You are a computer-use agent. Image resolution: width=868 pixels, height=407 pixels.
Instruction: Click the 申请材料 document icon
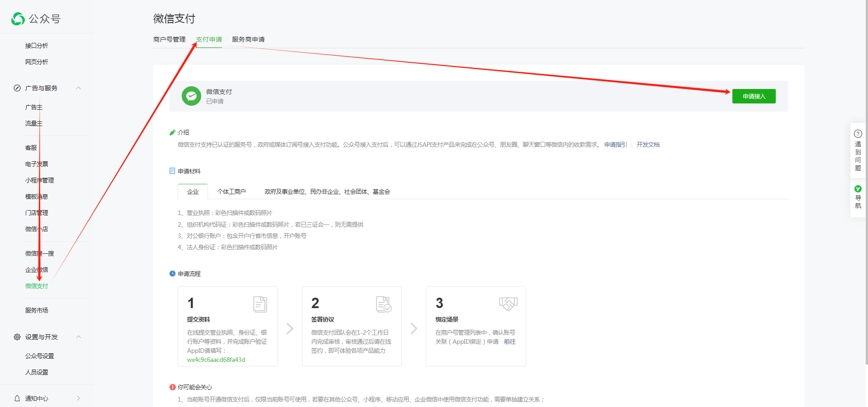[x=172, y=171]
